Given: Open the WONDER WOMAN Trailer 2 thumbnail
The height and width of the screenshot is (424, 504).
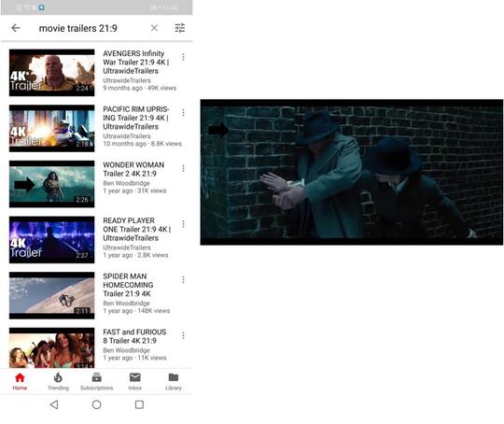Looking at the screenshot, I should [51, 184].
